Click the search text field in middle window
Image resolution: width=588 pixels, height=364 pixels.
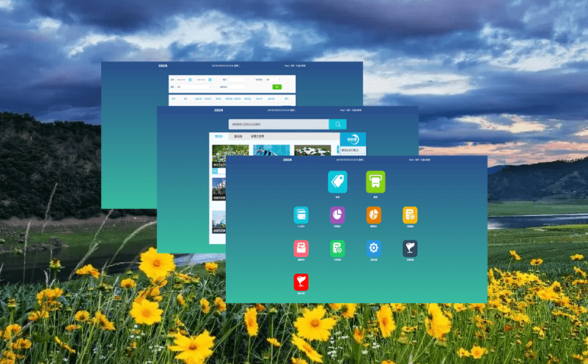pyautogui.click(x=279, y=125)
